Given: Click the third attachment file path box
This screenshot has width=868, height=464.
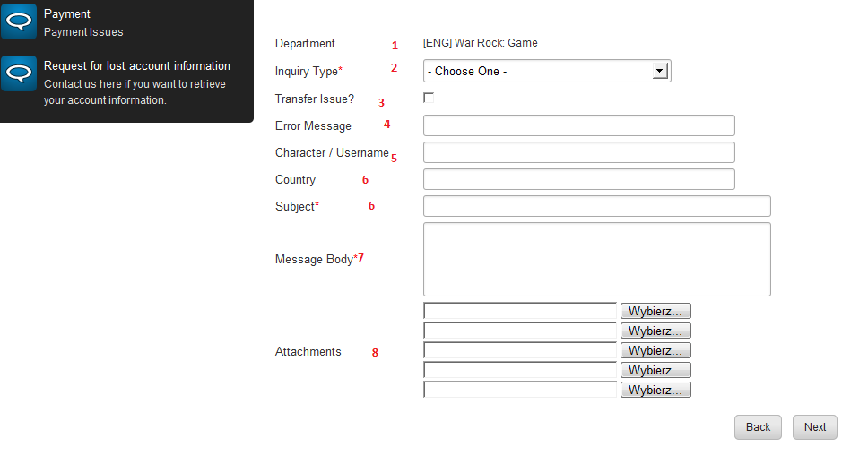Looking at the screenshot, I should pos(520,350).
